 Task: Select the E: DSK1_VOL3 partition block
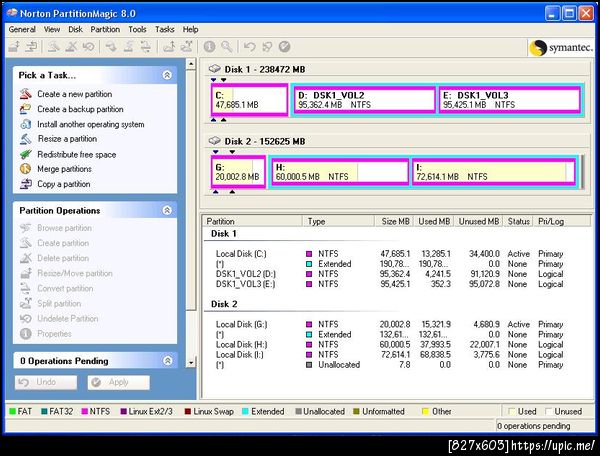click(x=510, y=100)
